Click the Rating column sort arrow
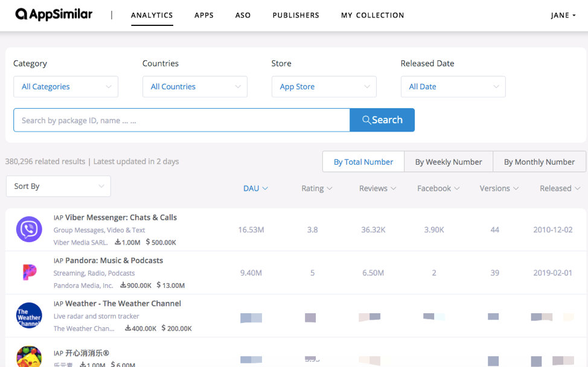The height and width of the screenshot is (367, 588). pyautogui.click(x=330, y=189)
